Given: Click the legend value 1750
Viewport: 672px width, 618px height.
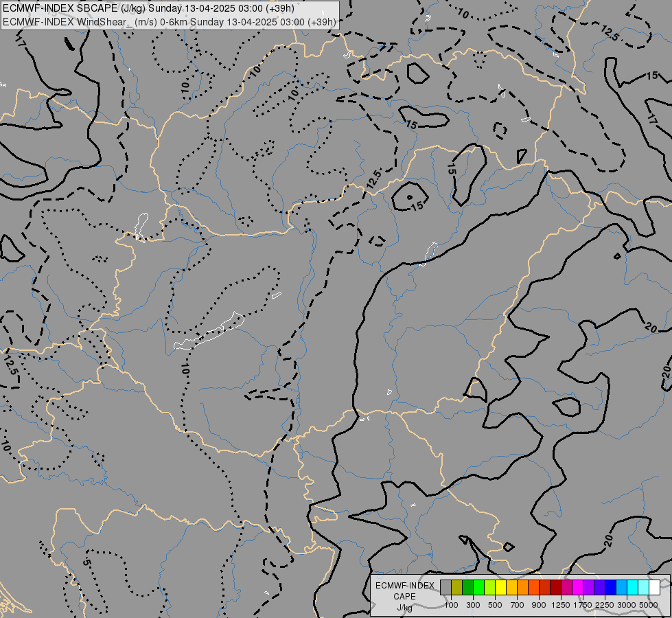Looking at the screenshot, I should click(x=583, y=605).
